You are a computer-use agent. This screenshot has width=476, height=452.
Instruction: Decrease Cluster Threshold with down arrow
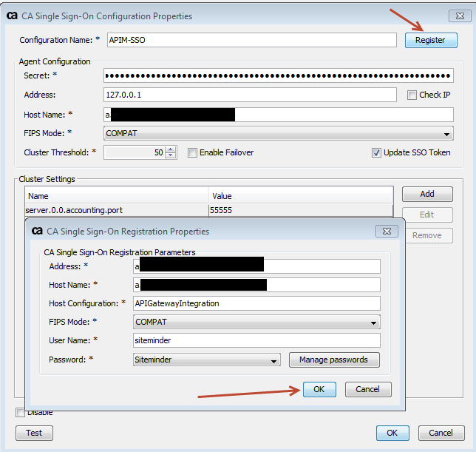[x=171, y=155]
